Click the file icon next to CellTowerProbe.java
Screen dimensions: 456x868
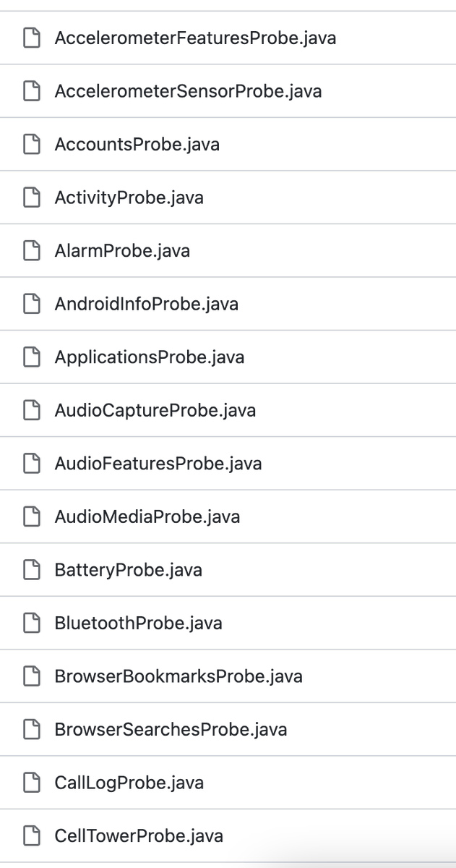(31, 836)
